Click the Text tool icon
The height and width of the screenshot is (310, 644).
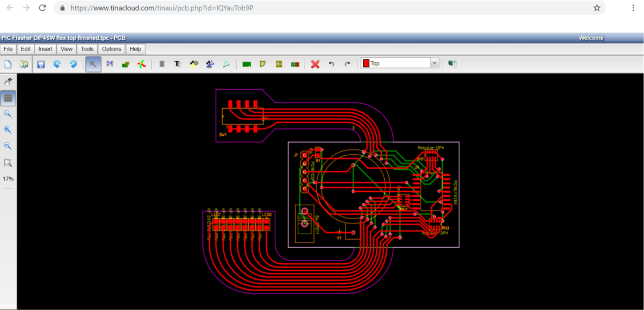pyautogui.click(x=178, y=64)
